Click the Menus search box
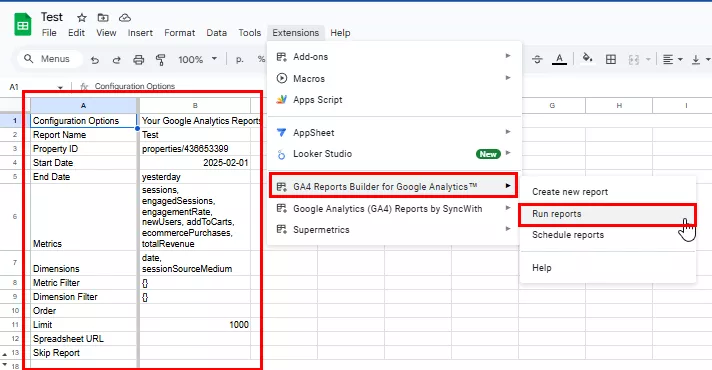Viewport: 712px width, 370px height. pyautogui.click(x=50, y=59)
